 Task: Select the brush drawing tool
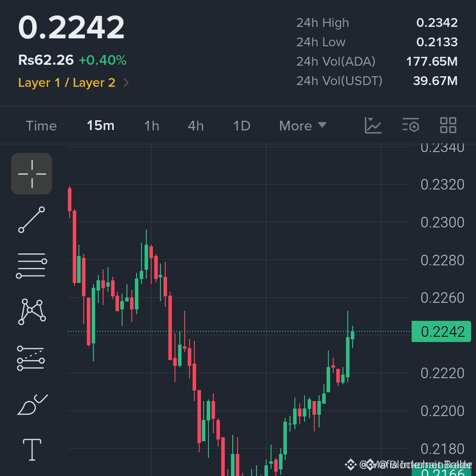click(x=32, y=404)
